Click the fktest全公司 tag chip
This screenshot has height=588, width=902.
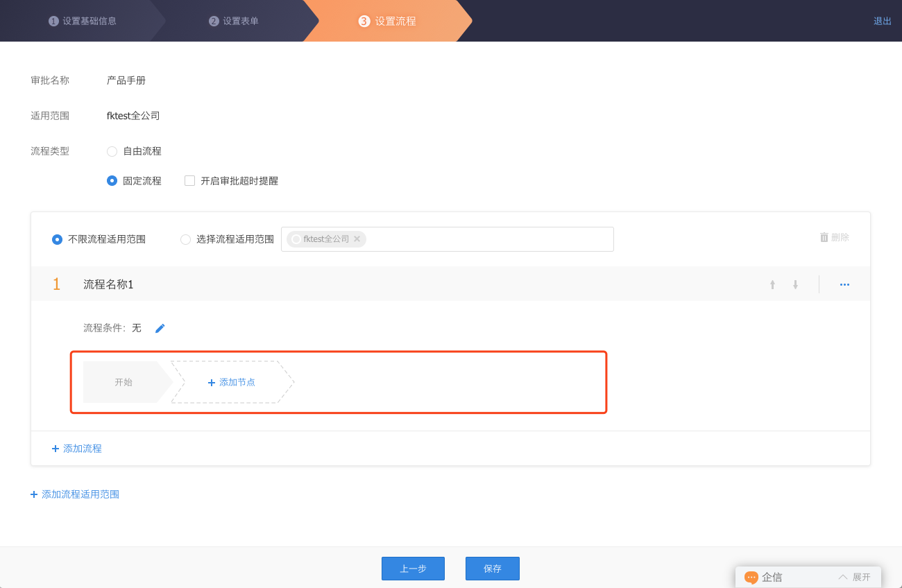(x=326, y=239)
